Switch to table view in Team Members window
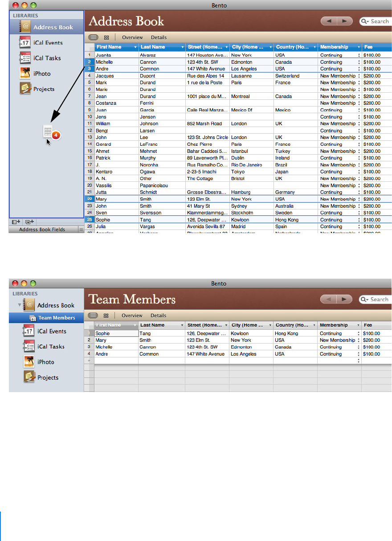The height and width of the screenshot is (541, 392). click(93, 316)
